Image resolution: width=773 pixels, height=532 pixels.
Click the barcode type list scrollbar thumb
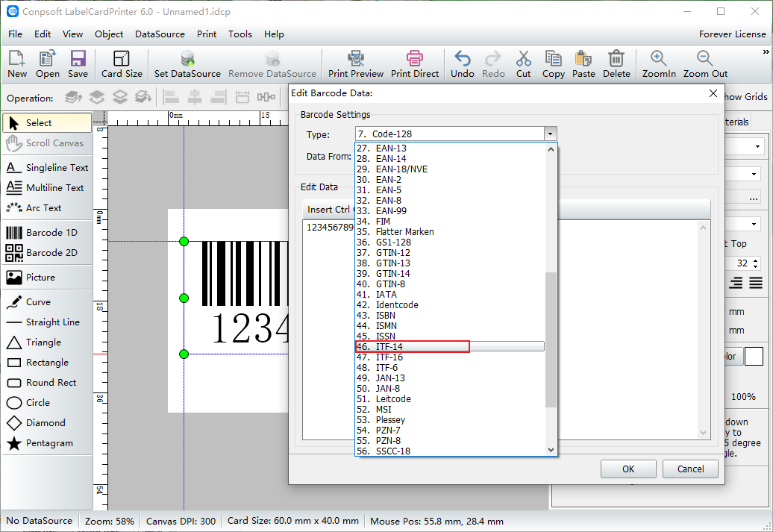[x=551, y=340]
